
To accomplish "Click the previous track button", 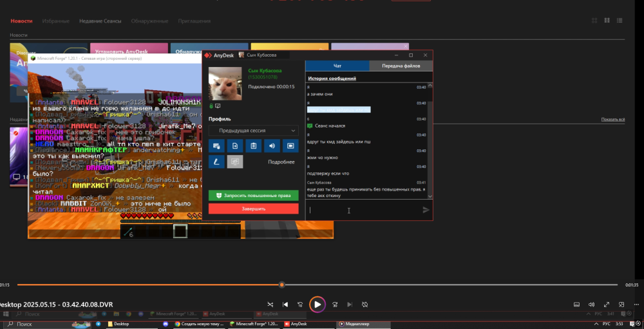I will [x=285, y=305].
